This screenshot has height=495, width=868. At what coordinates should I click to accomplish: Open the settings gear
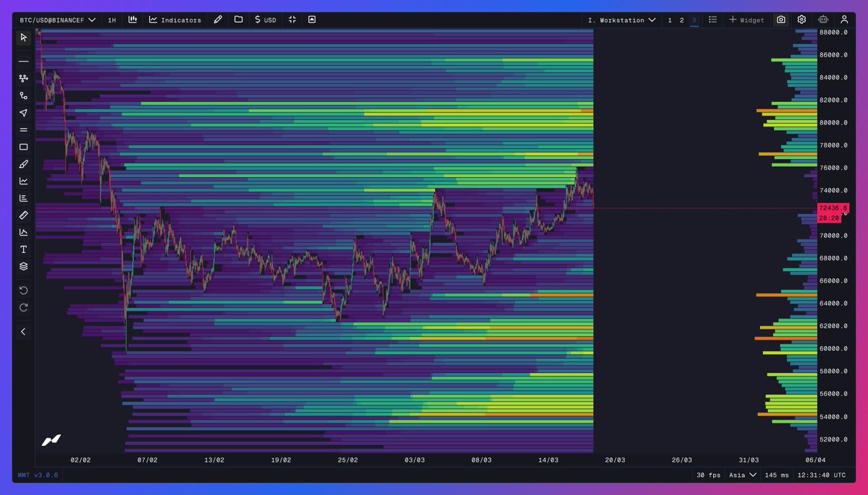pos(802,20)
